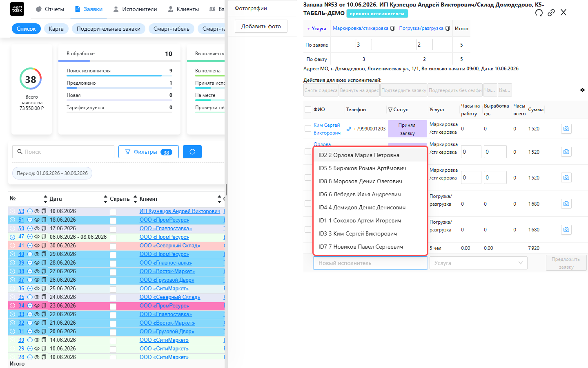This screenshot has width=588, height=368.
Task: Copy link to request 53
Action: [x=551, y=13]
